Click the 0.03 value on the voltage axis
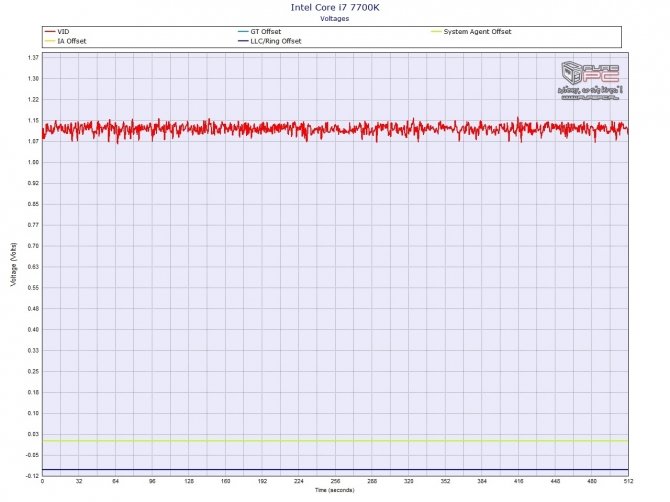 coord(33,434)
